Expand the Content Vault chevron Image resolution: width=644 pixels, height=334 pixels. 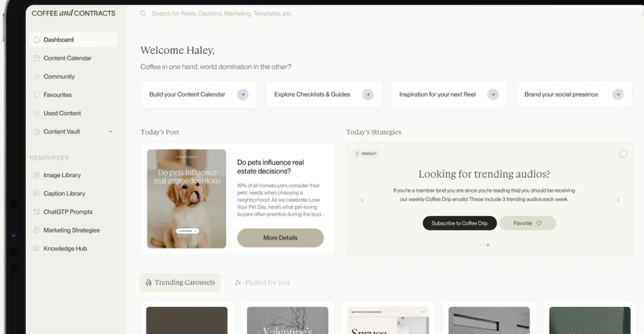coord(111,132)
